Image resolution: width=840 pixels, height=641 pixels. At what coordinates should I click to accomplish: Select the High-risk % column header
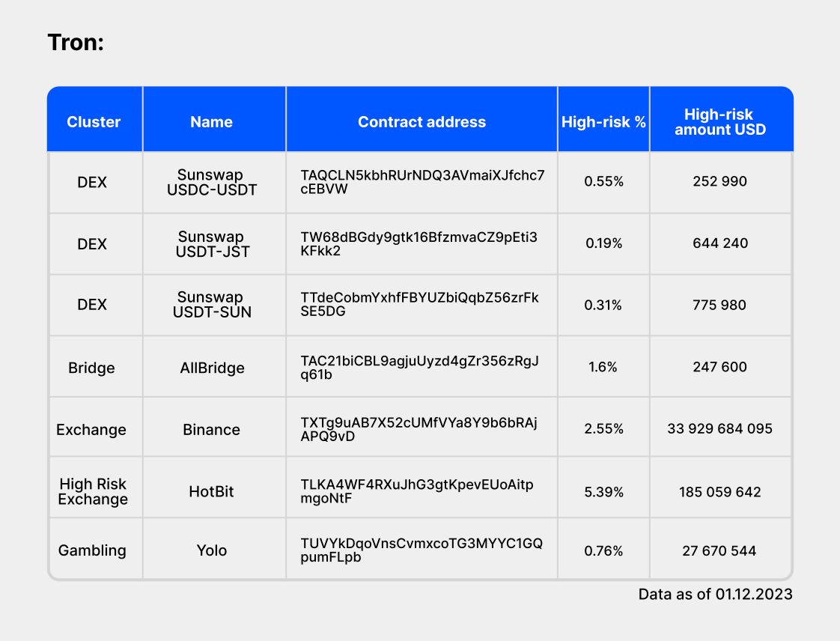tap(603, 121)
